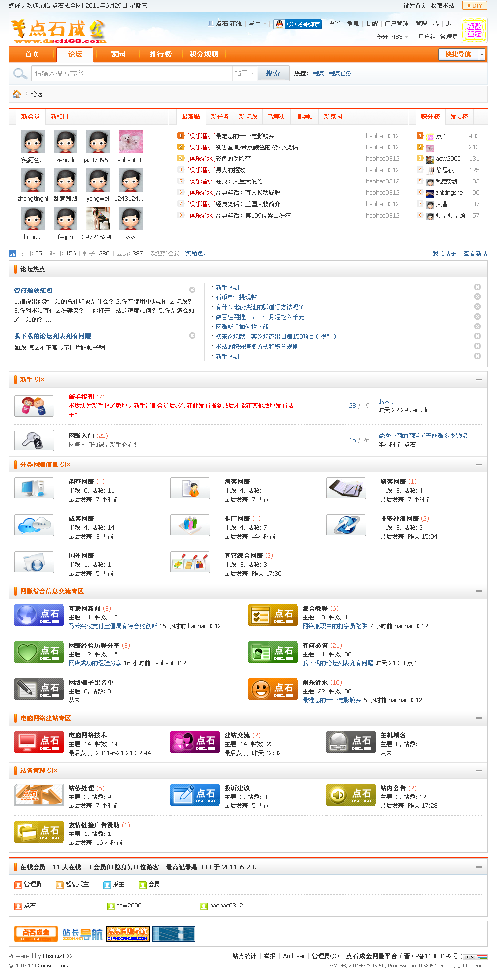497x980 pixels.
Task: Open the 投资冲浪网赚 browser icon
Action: tap(346, 525)
